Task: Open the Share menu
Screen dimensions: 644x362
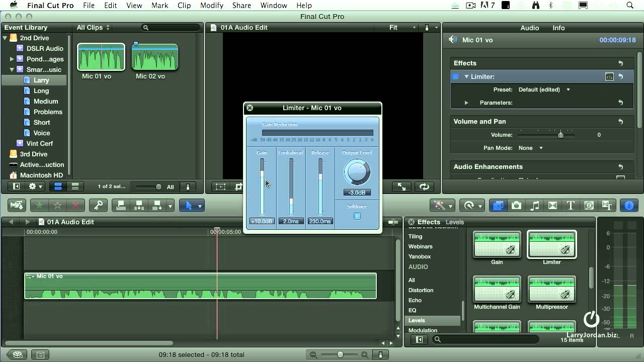Action: pyautogui.click(x=242, y=6)
